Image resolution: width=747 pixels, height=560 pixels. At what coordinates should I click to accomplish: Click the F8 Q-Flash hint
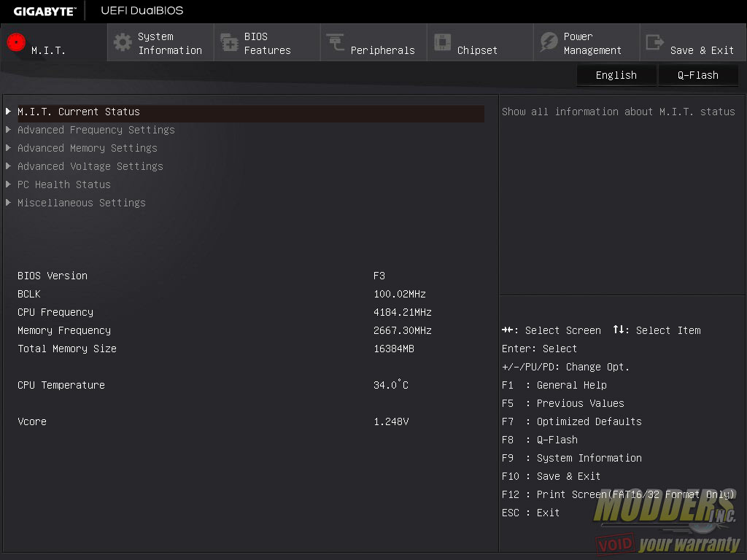click(540, 440)
